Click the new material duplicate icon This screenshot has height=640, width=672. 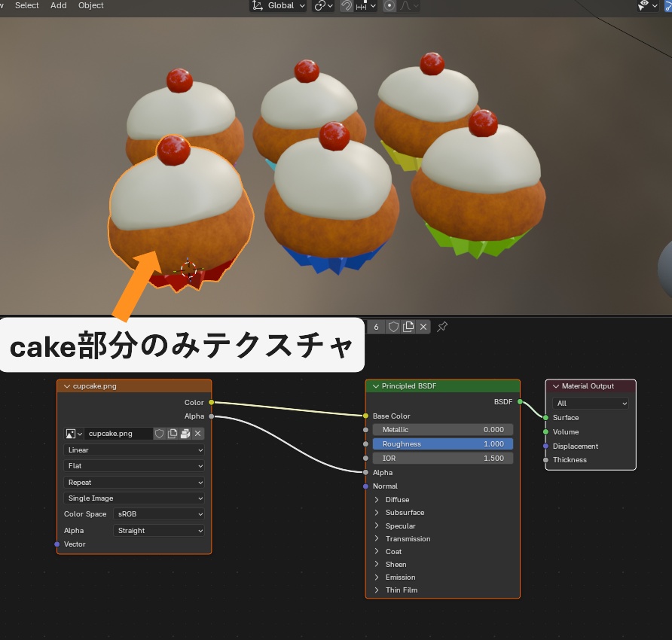tap(408, 327)
